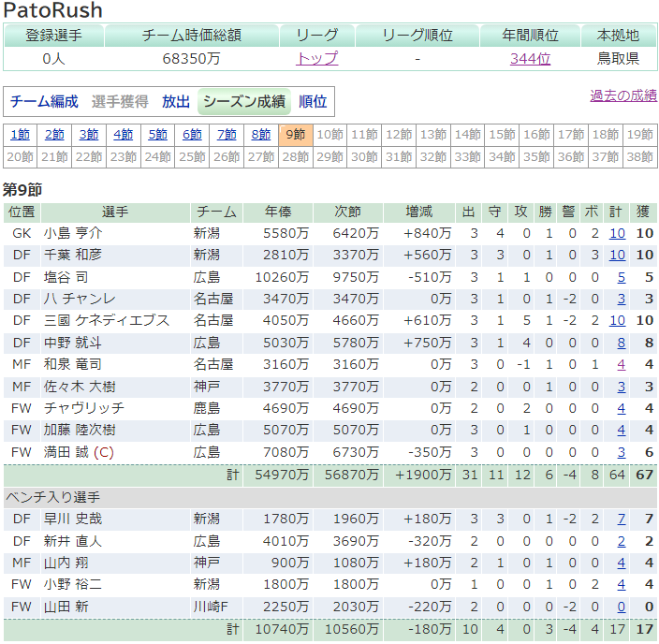Click the 増減 column header
Image resolution: width=659 pixels, height=644 pixels.
click(419, 212)
